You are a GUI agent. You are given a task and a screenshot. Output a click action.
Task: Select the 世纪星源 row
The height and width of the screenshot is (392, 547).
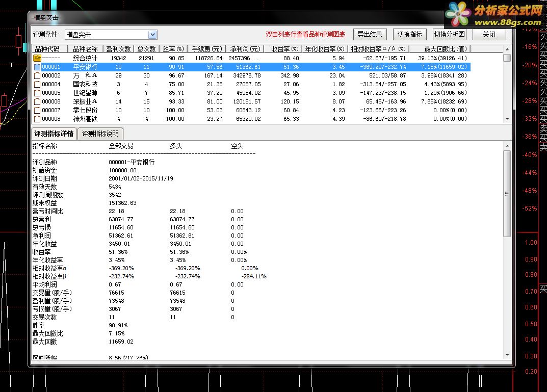[x=251, y=93]
